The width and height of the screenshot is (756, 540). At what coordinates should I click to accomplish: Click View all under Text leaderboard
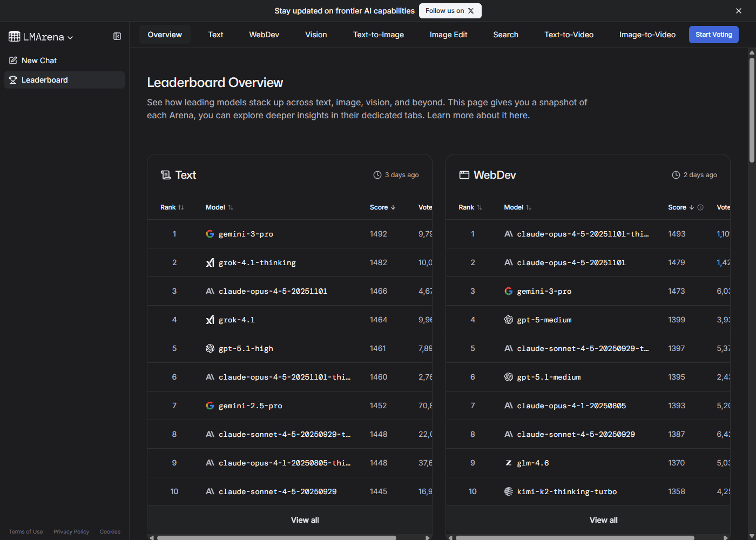pyautogui.click(x=305, y=520)
